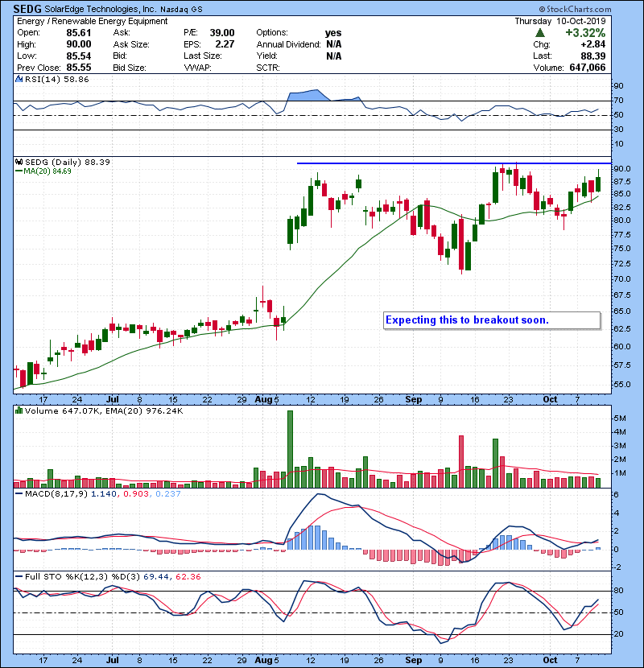Click the 5M label on the volume axis

pyautogui.click(x=620, y=419)
